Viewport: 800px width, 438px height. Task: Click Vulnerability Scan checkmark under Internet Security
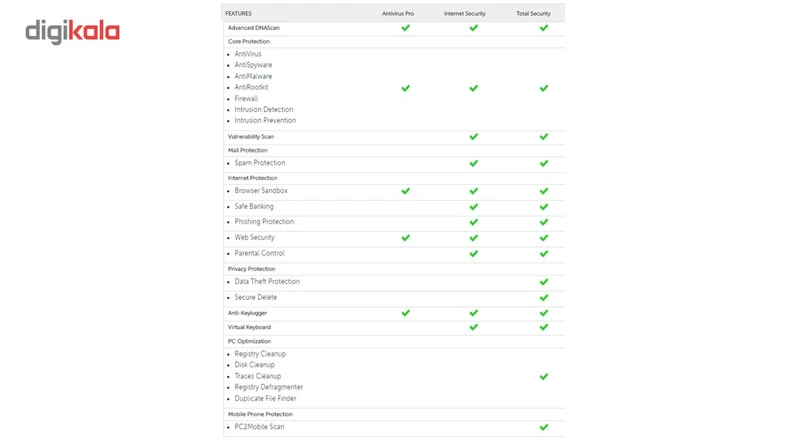pyautogui.click(x=473, y=137)
